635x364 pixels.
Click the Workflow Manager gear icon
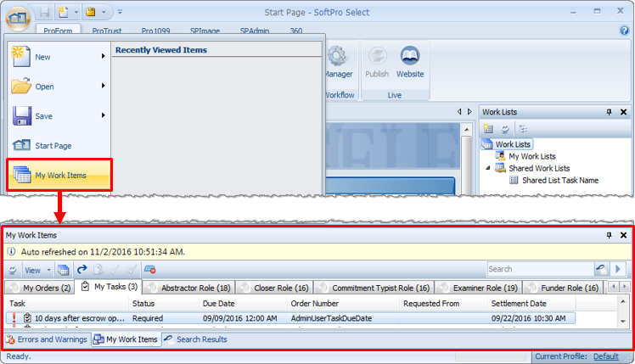337,56
